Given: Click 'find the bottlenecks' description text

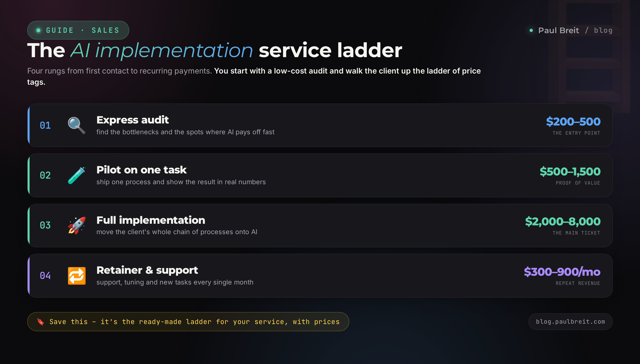Looking at the screenshot, I should [185, 132].
